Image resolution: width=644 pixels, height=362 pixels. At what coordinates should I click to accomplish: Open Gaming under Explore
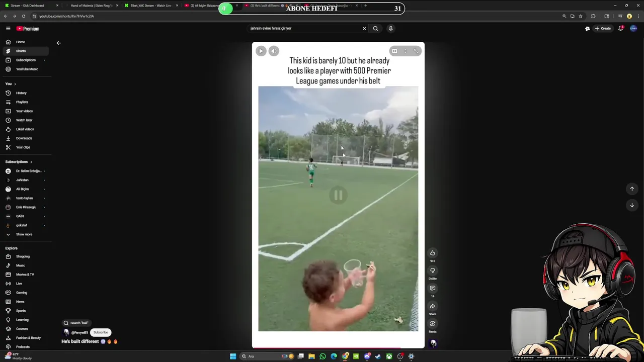[26, 293]
